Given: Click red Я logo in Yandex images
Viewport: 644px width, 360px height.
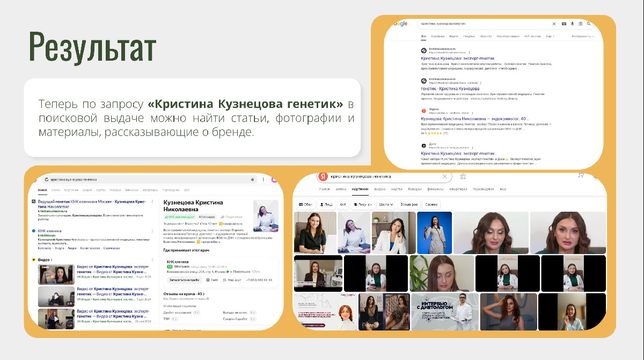Looking at the screenshot, I should [323, 177].
